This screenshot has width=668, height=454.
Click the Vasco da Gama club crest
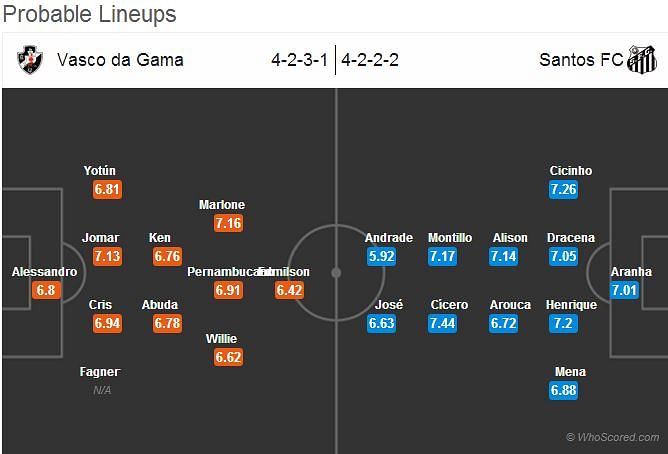click(x=30, y=60)
